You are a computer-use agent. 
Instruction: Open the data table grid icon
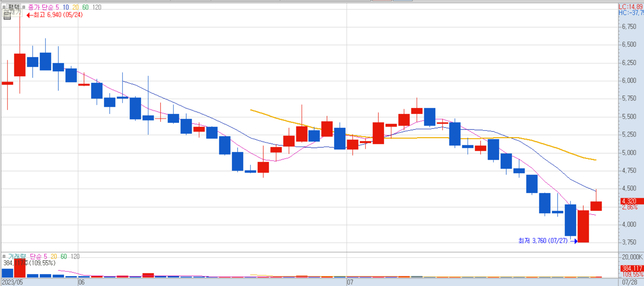coord(7,16)
